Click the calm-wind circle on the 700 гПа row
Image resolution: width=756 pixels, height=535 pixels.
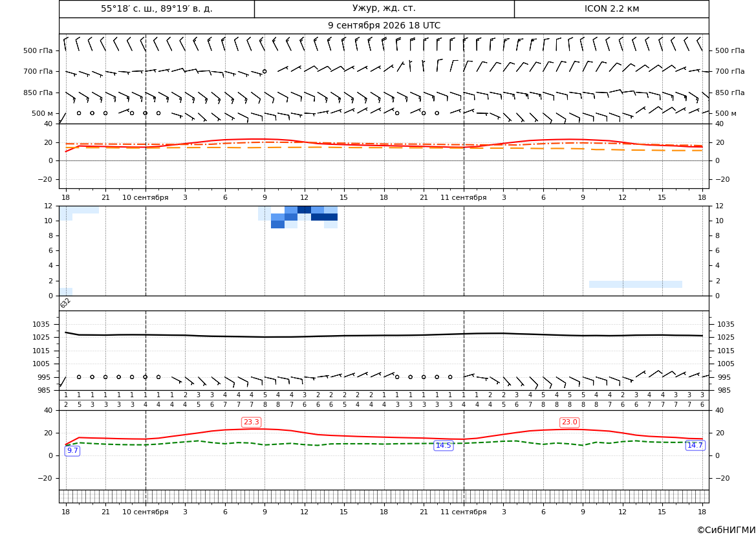pyautogui.click(x=265, y=71)
